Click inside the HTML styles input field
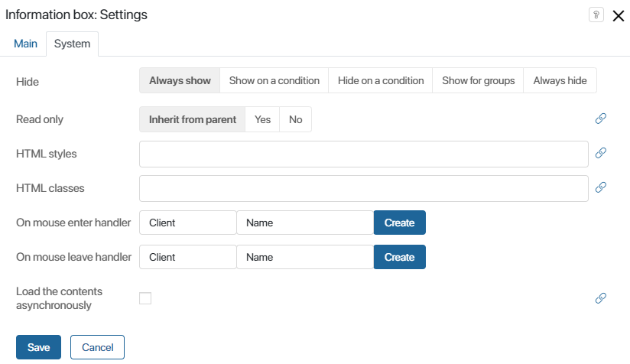The image size is (630, 364). point(363,153)
